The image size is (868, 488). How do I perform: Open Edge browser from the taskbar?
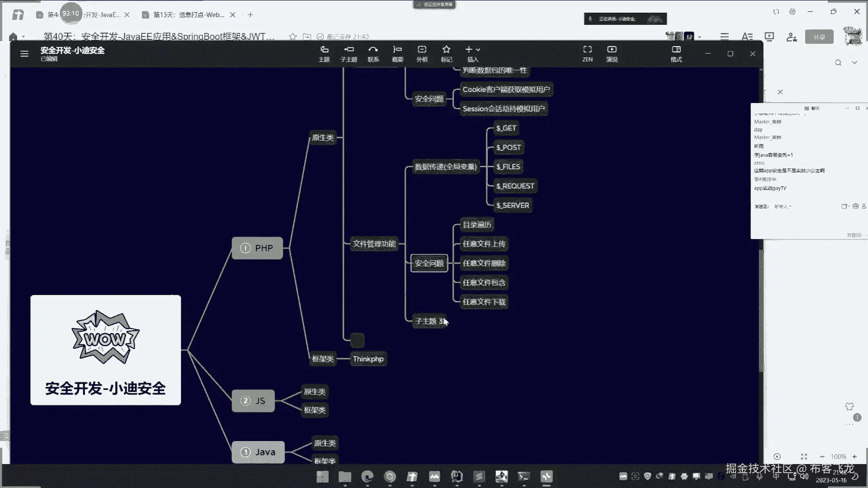368,477
